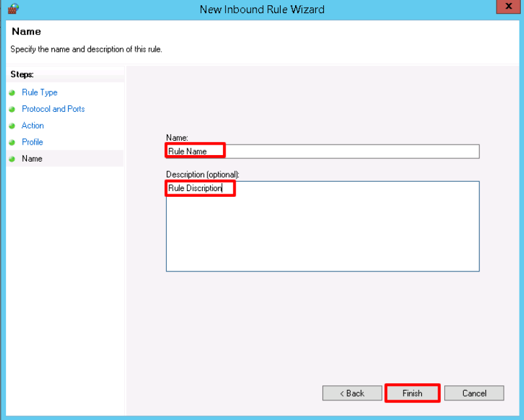
Task: Click the green bullet beside Protocol and Ports
Action: (x=12, y=109)
